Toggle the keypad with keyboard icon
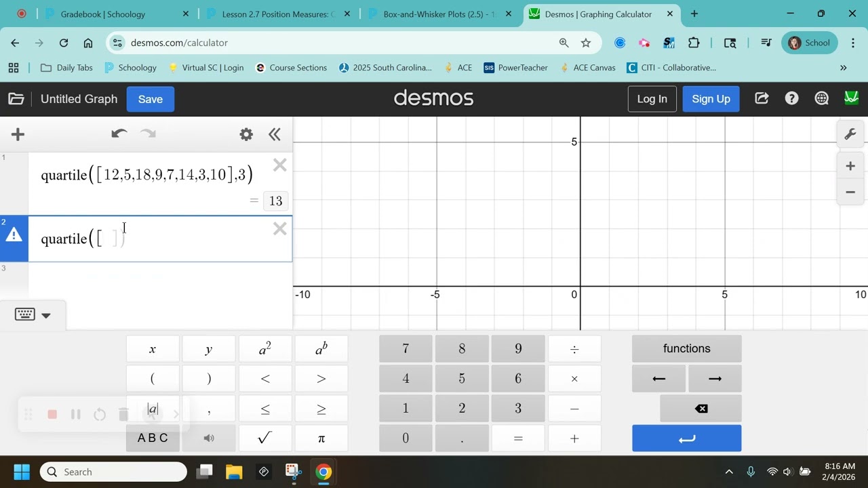868x488 pixels. [x=33, y=314]
